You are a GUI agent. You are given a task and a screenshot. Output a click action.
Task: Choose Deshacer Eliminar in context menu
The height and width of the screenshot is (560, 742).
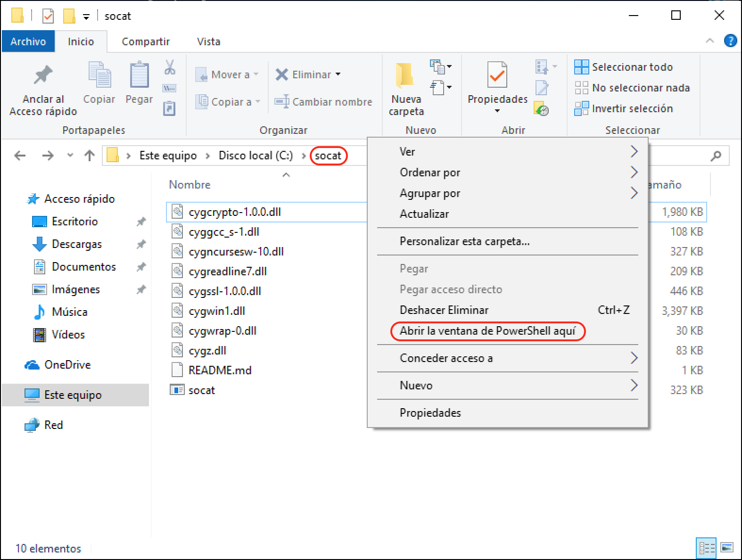tap(508, 310)
